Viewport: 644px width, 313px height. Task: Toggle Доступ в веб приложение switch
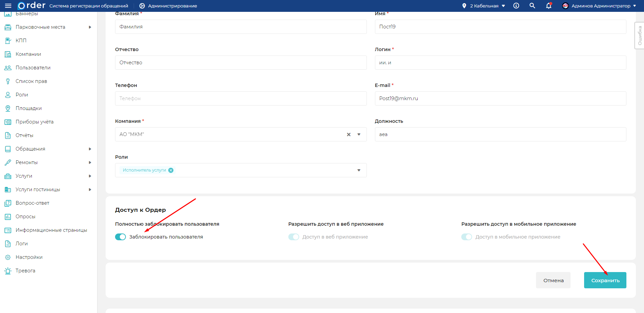tap(293, 237)
